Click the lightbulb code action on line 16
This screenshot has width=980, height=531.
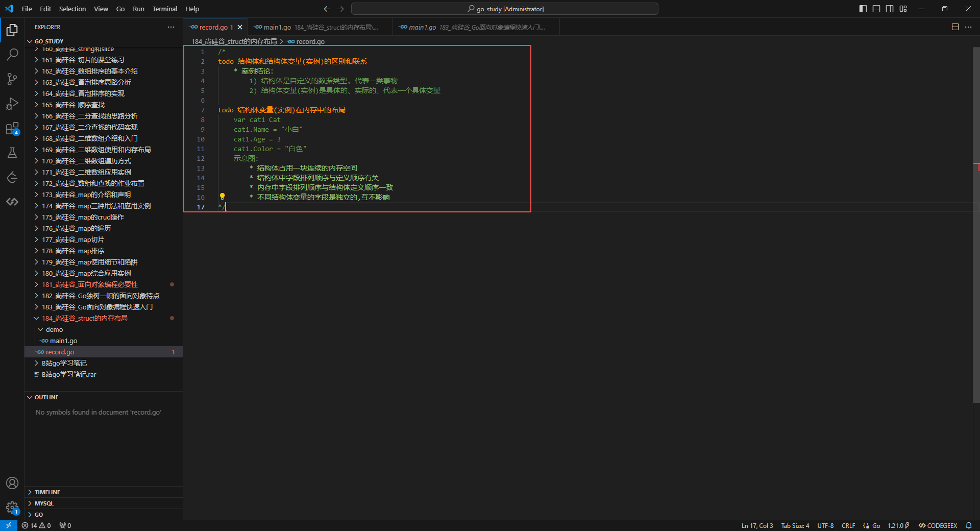pyautogui.click(x=222, y=197)
